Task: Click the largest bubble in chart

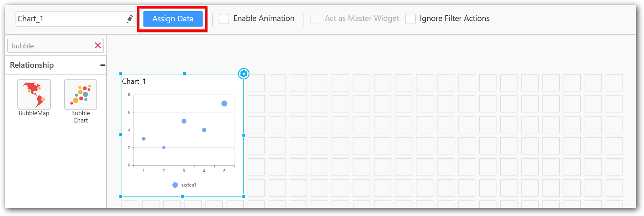Action: [224, 104]
